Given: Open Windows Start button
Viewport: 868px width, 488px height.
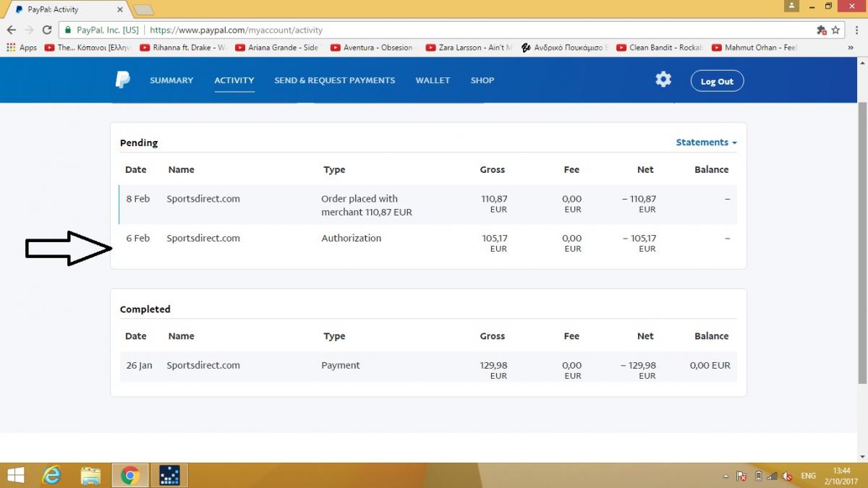Looking at the screenshot, I should click(16, 475).
